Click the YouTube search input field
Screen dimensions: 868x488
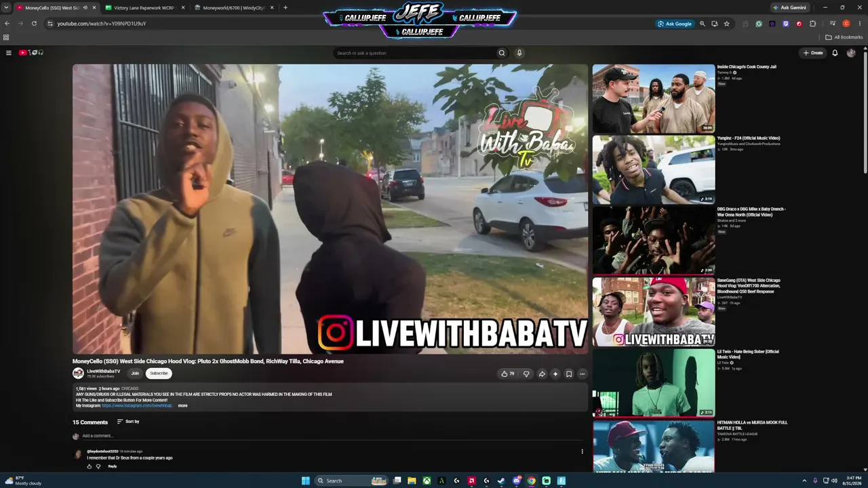point(414,53)
